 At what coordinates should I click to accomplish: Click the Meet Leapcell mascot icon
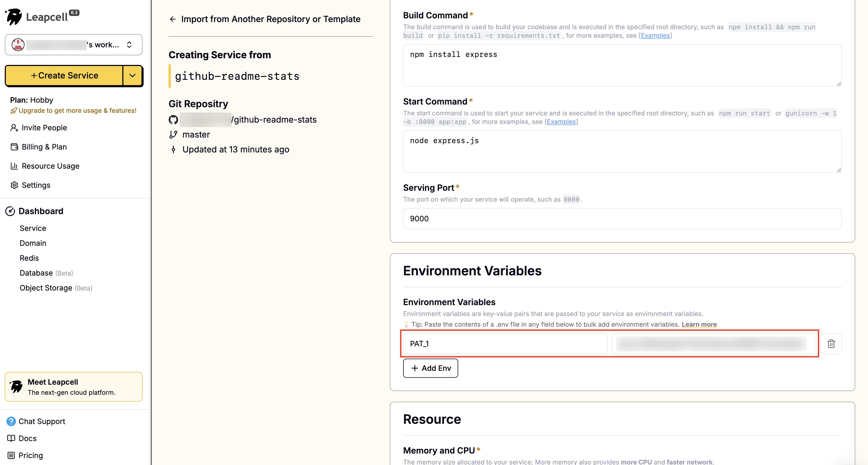click(x=16, y=387)
